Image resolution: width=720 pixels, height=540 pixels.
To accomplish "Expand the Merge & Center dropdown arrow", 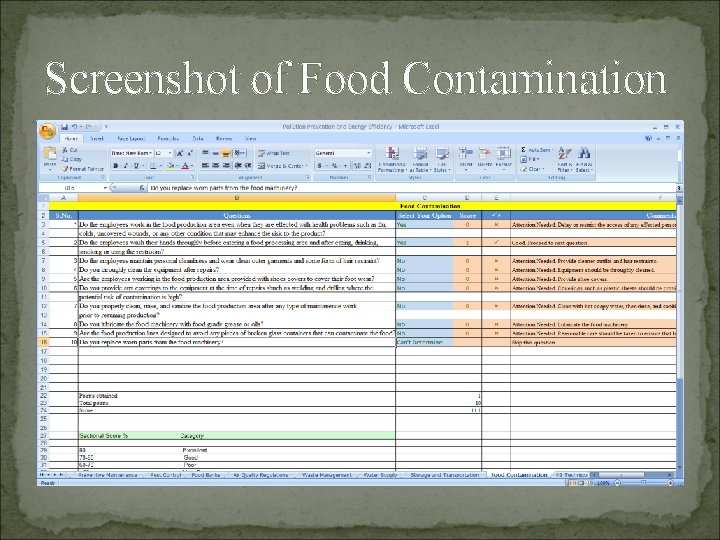I will (x=306, y=165).
